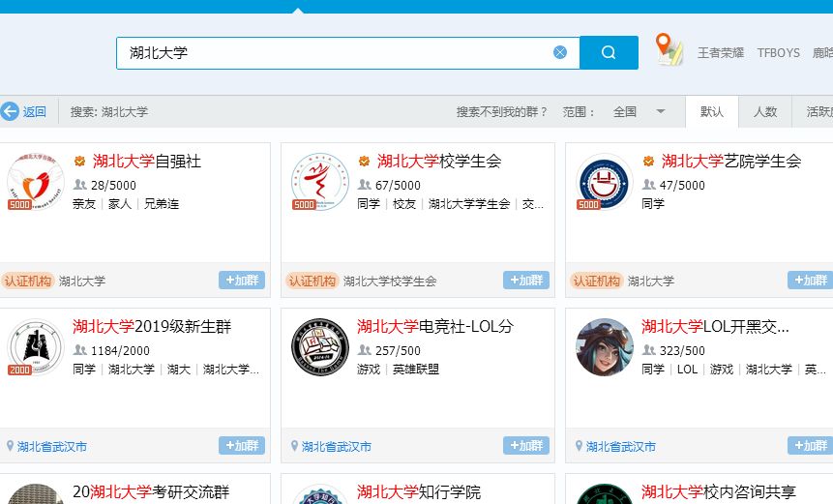Open title 湖北大学校内咨询共享
Image resolution: width=833 pixels, height=504 pixels.
coord(719,491)
